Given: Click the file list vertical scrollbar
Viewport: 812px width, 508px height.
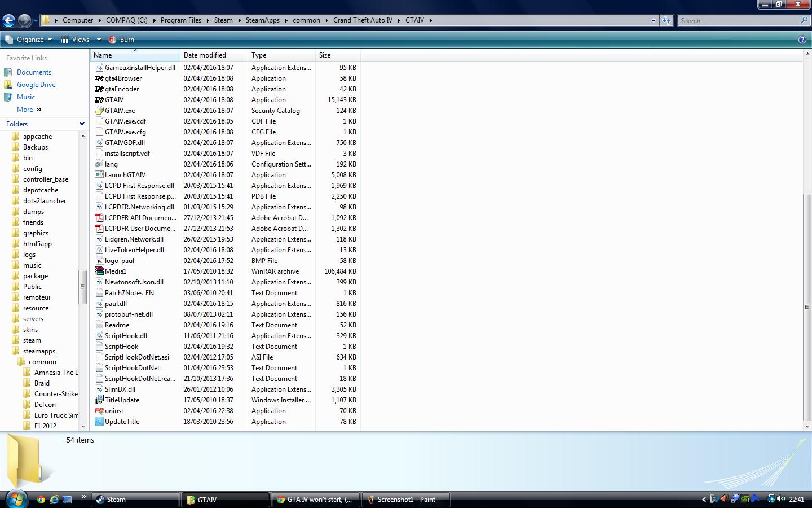Looking at the screenshot, I should 807,307.
